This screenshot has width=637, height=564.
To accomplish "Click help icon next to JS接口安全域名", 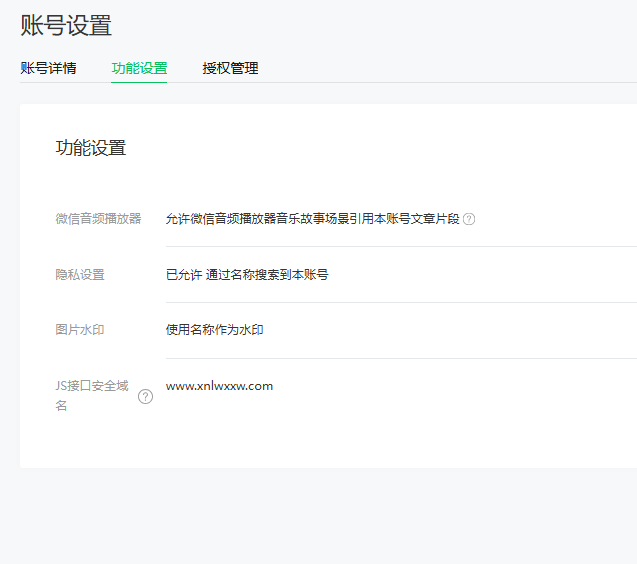I will (x=145, y=396).
